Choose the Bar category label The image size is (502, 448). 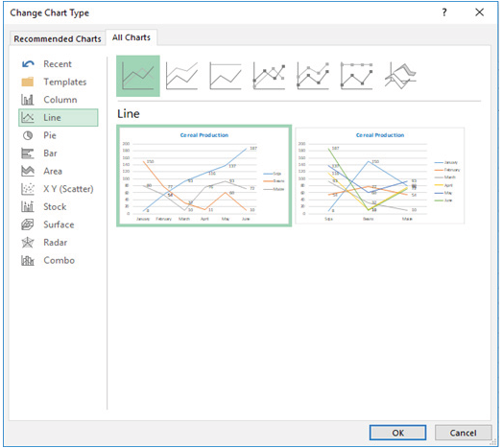tap(50, 153)
